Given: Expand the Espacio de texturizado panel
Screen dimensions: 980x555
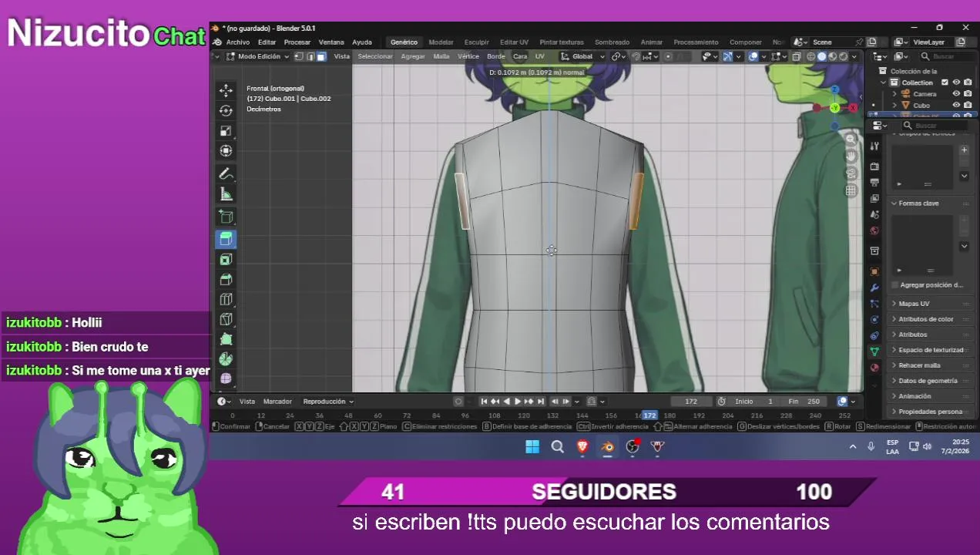Looking at the screenshot, I should coord(931,350).
